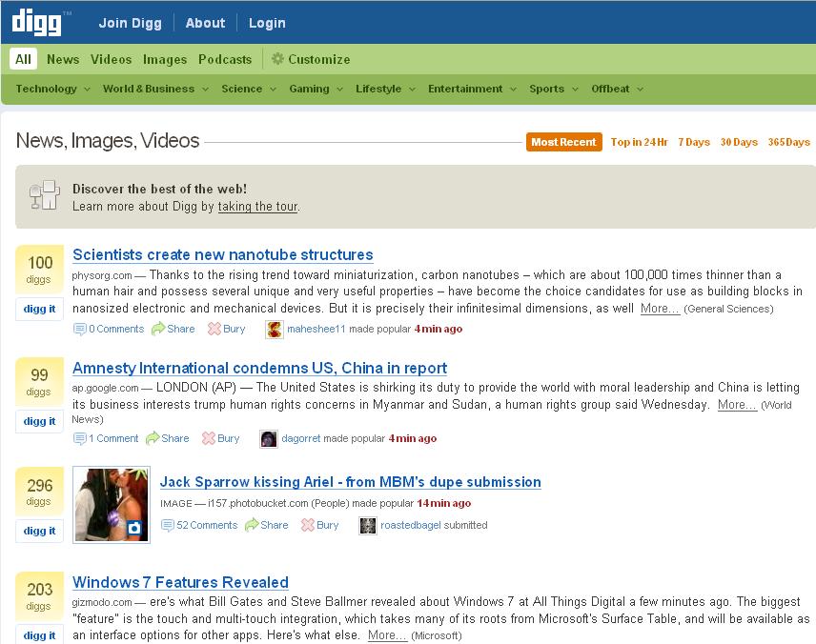
Task: Click the Digg logo
Action: 36,22
